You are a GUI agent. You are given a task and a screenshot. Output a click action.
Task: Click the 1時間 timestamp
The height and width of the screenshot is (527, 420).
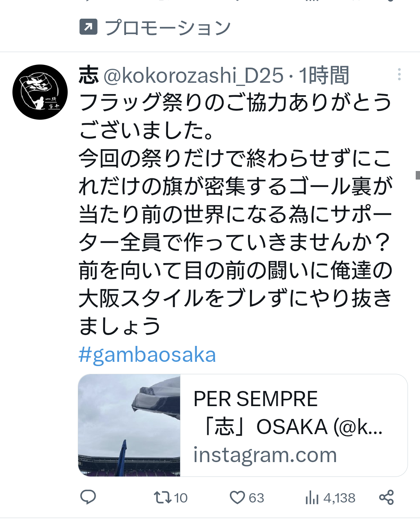pyautogui.click(x=324, y=75)
